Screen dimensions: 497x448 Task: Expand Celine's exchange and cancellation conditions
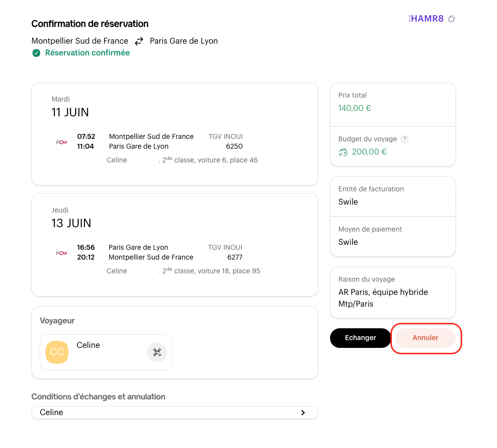click(x=303, y=413)
